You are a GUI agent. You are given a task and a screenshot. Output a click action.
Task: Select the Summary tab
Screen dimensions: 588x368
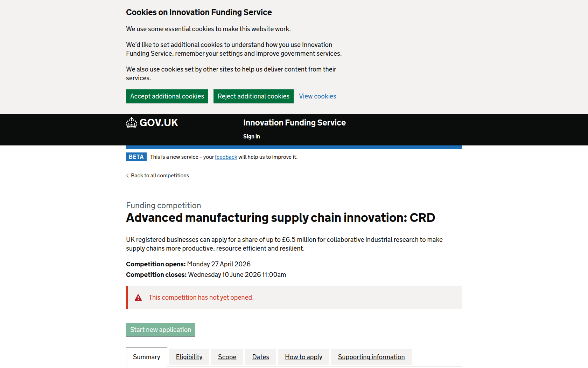(146, 357)
